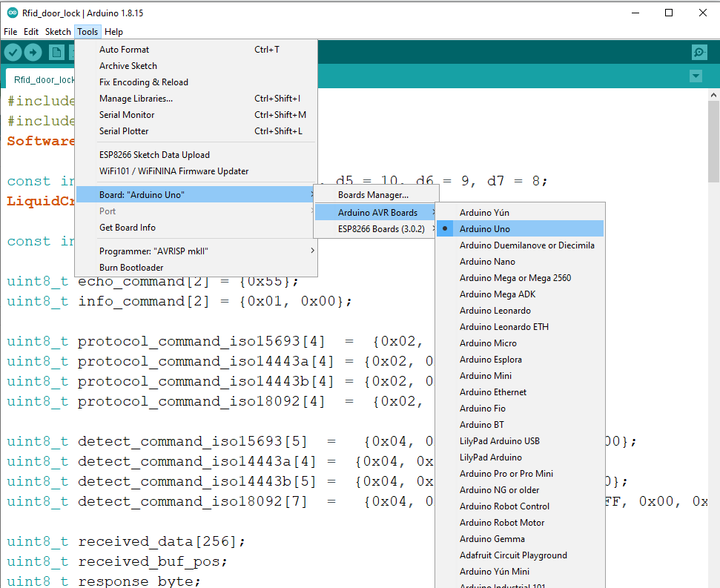Open the Edit menu

click(31, 32)
